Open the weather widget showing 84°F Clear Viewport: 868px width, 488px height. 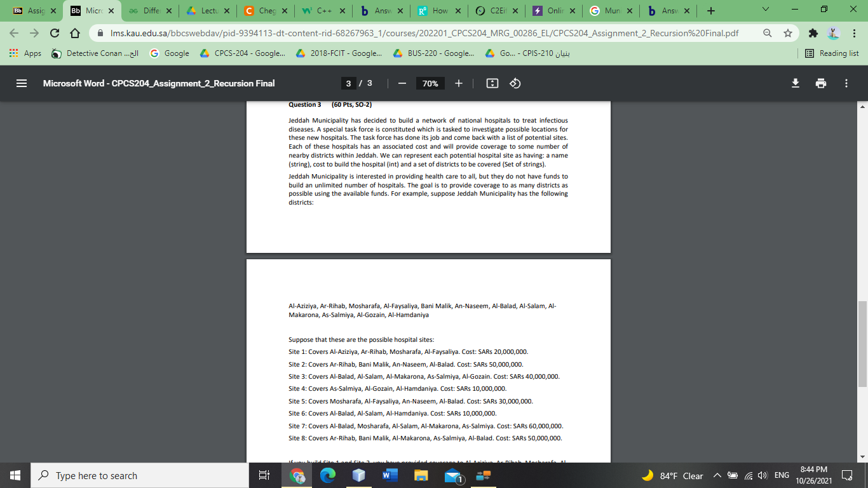tap(672, 475)
